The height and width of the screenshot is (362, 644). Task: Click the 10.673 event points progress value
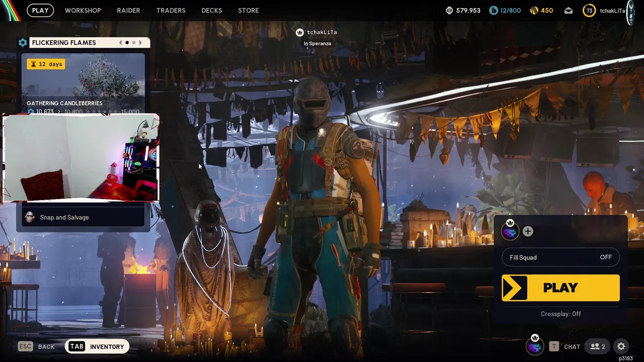(44, 112)
